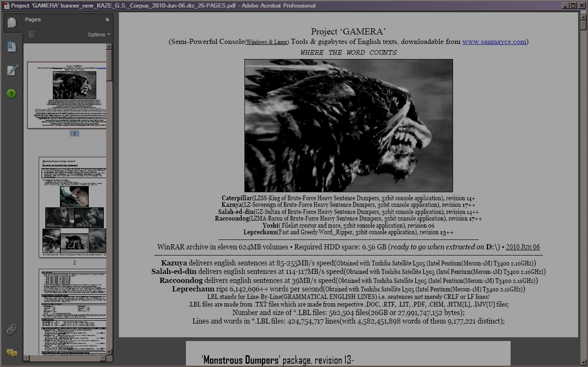Click the scroll-up arrow of thumbnails scrollbar
Image resolution: width=588 pixels, height=367 pixels.
[109, 47]
